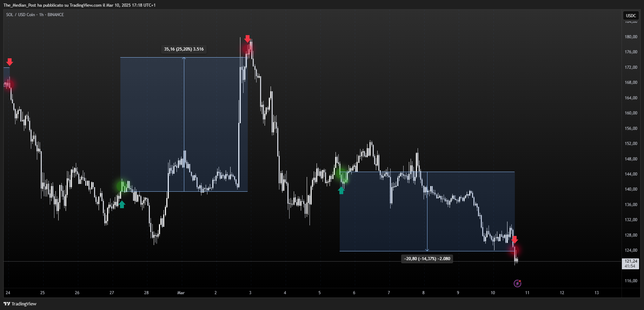This screenshot has width=644, height=310.
Task: Click the 128,00 price axis label
Action: tap(631, 235)
